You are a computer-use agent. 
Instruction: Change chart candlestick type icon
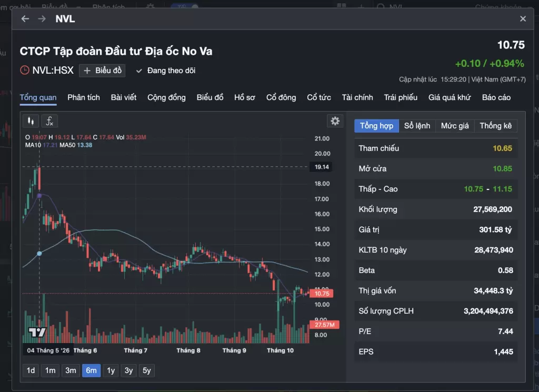pos(31,121)
